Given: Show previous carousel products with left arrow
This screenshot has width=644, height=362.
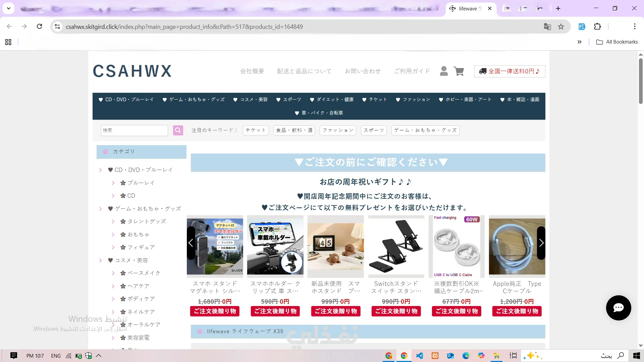Looking at the screenshot, I should [191, 243].
